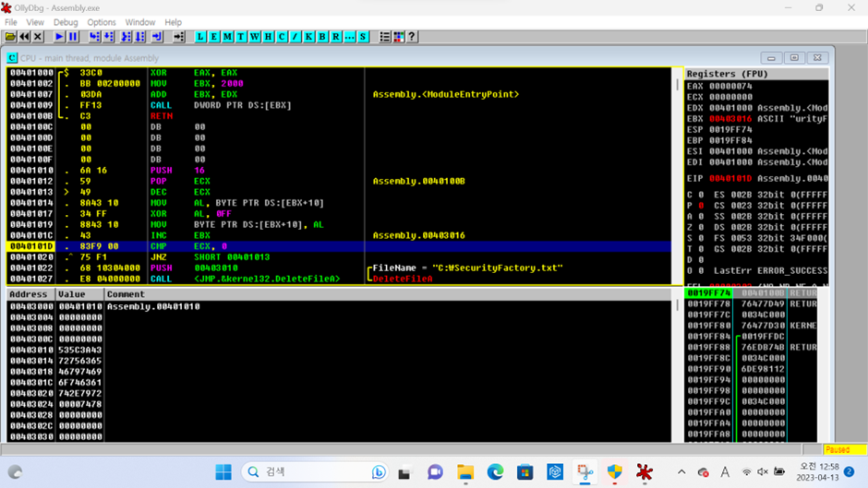868x488 pixels.
Task: Select the CALL DeleteFileA instruction line
Action: (x=339, y=279)
